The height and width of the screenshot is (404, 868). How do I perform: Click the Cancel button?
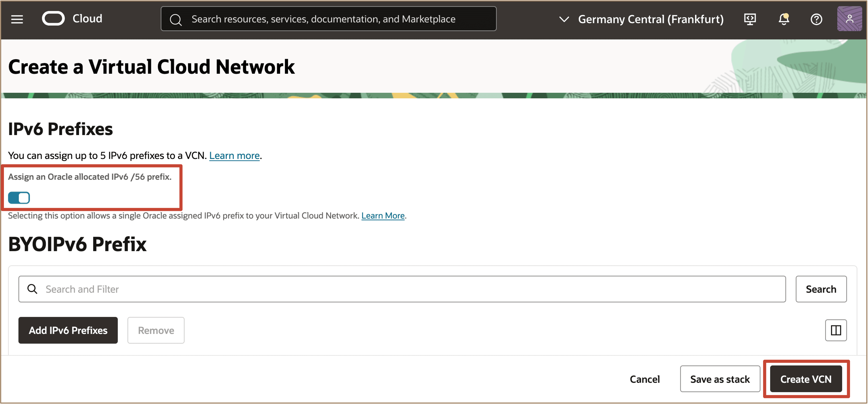coord(645,379)
